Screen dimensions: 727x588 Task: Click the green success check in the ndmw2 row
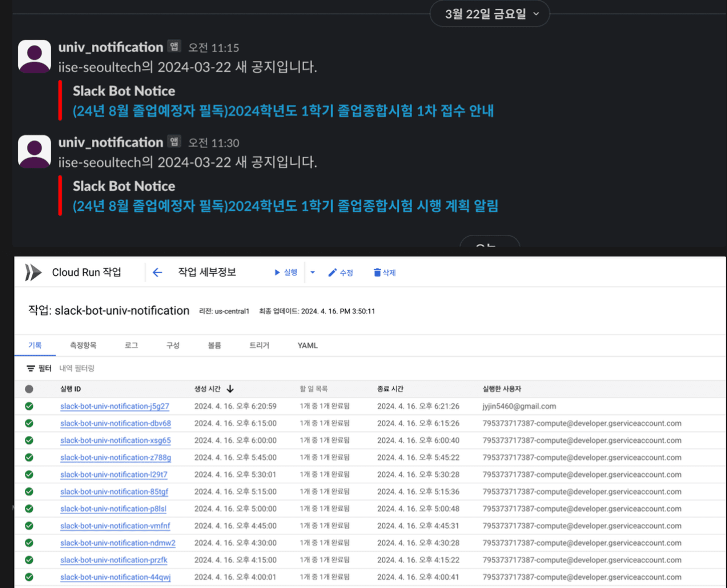[x=29, y=543]
